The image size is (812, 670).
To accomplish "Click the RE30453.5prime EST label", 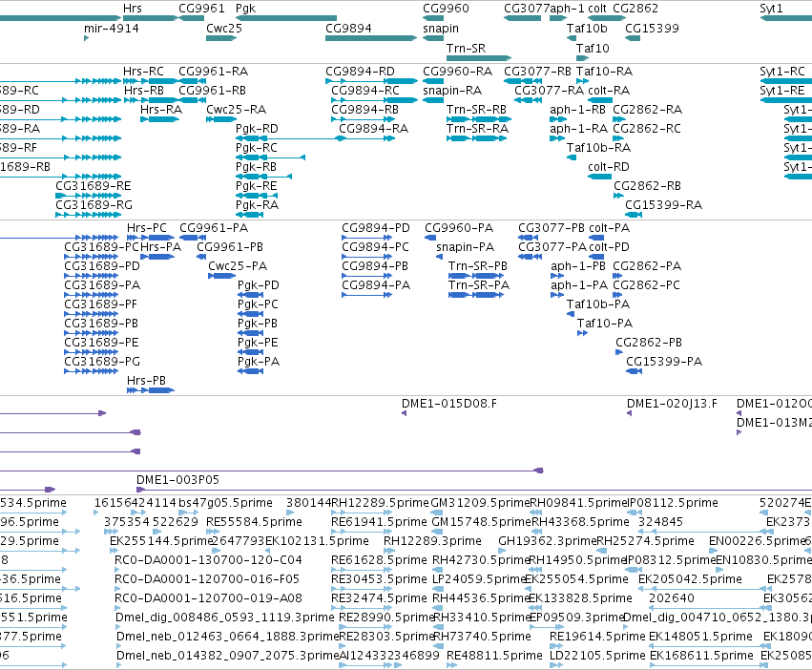I will pos(379,578).
